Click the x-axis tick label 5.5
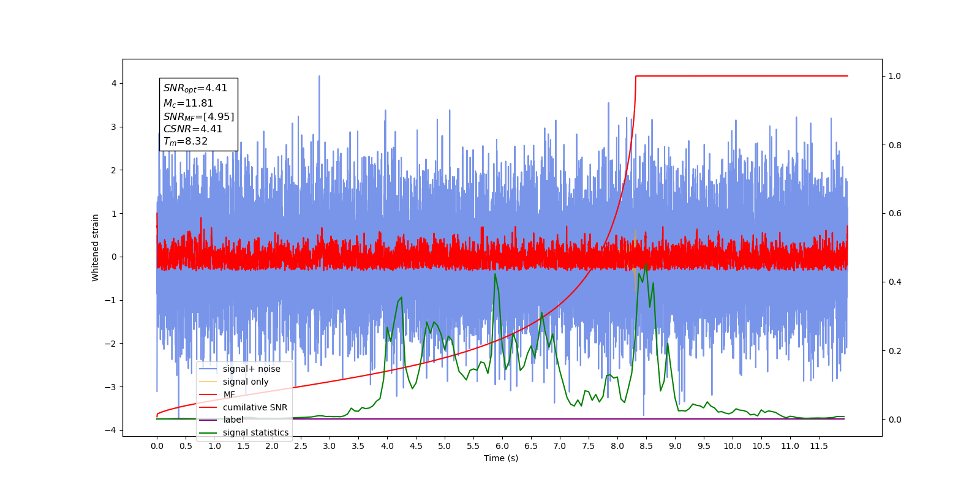 point(473,446)
